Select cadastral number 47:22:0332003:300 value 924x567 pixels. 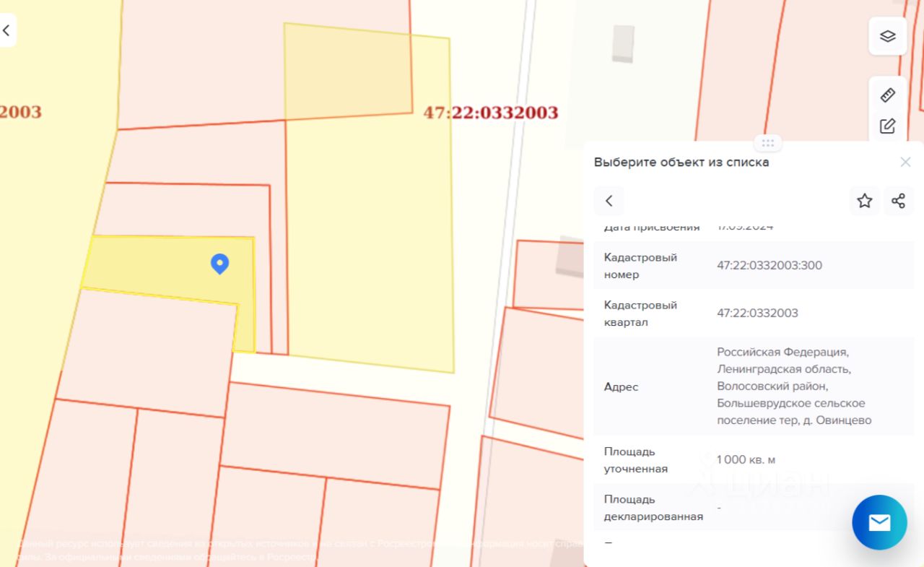pos(770,265)
